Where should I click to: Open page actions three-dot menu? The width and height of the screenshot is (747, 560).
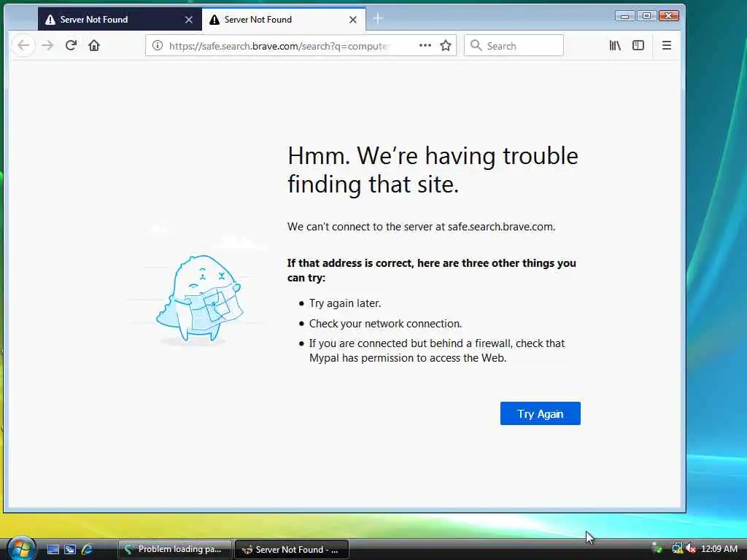[425, 46]
